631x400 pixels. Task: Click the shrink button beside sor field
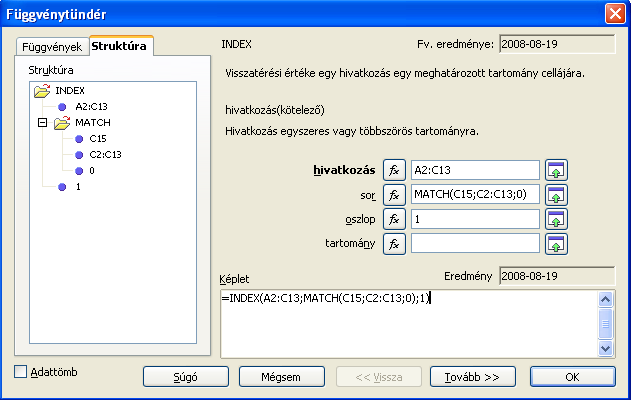[556, 195]
